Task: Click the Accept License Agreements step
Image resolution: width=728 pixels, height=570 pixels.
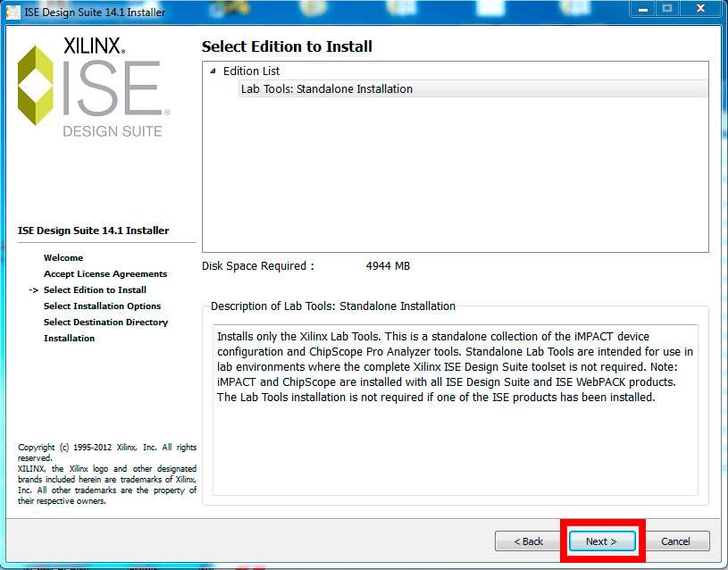Action: click(x=105, y=274)
